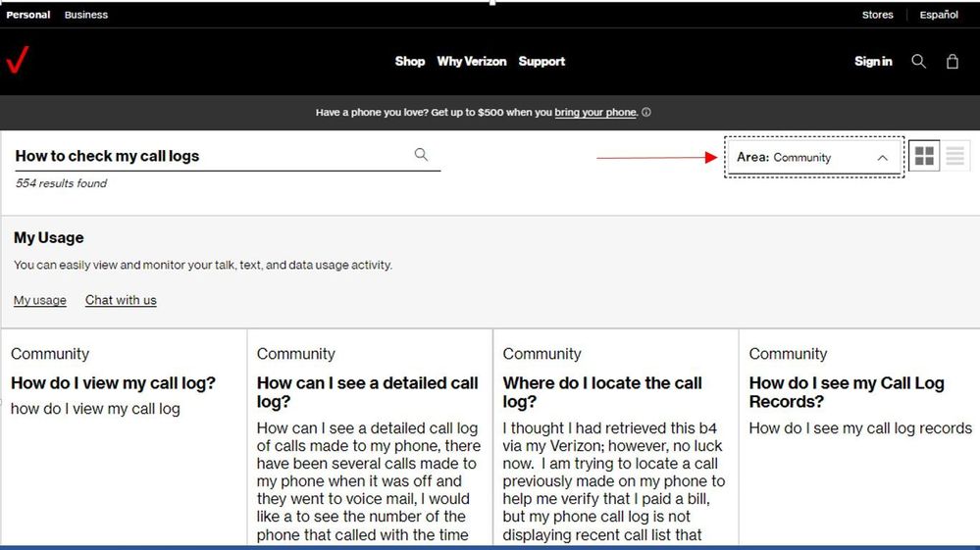This screenshot has height=550, width=980.
Task: Switch to list view layout
Action: pyautogui.click(x=955, y=156)
